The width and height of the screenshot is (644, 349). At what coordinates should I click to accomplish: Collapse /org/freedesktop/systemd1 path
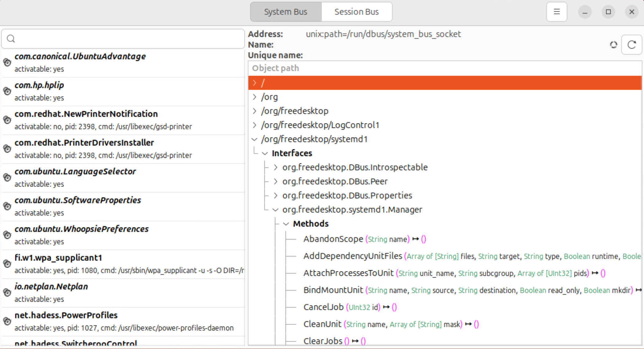click(254, 139)
